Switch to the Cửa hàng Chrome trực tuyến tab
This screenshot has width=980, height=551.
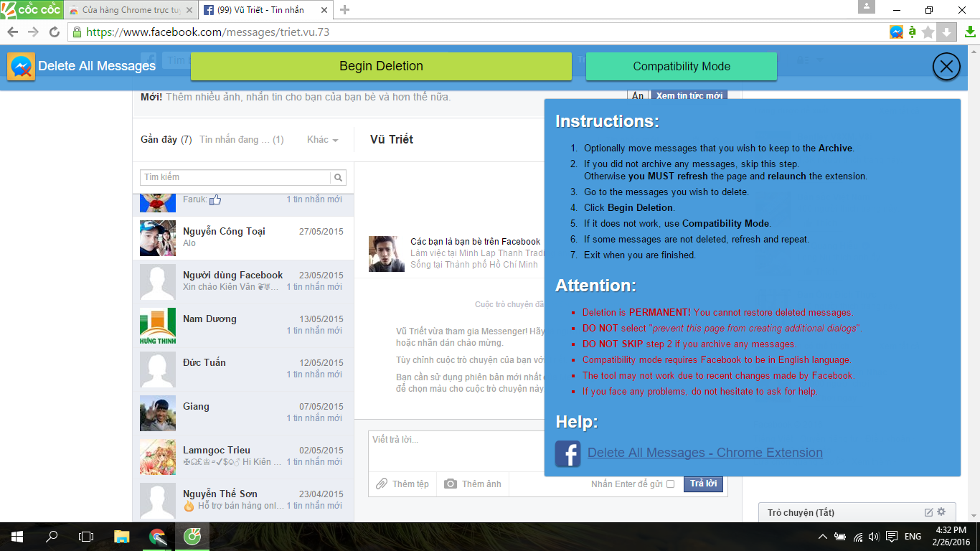tap(130, 10)
